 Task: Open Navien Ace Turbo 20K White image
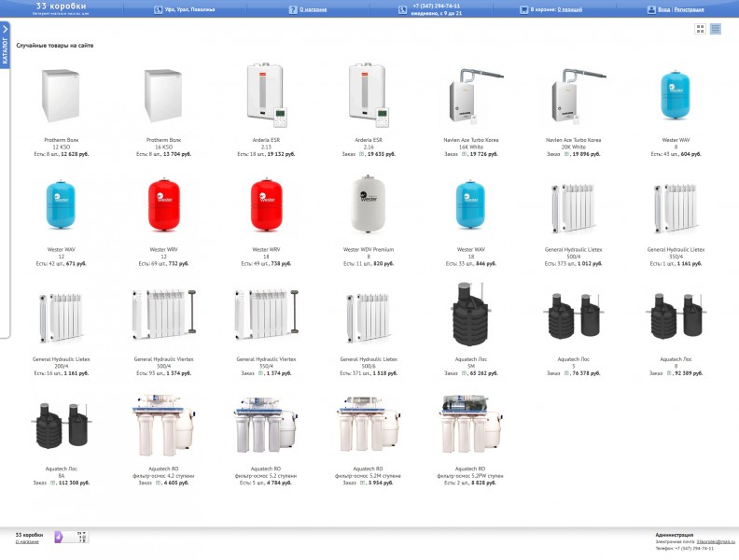point(578,96)
